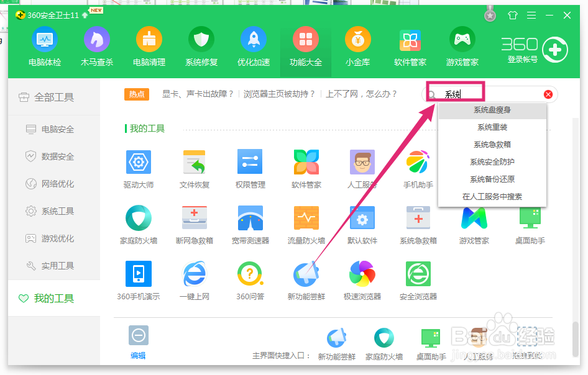Open the main menu hamburger icon
The width and height of the screenshot is (588, 375).
(x=531, y=16)
